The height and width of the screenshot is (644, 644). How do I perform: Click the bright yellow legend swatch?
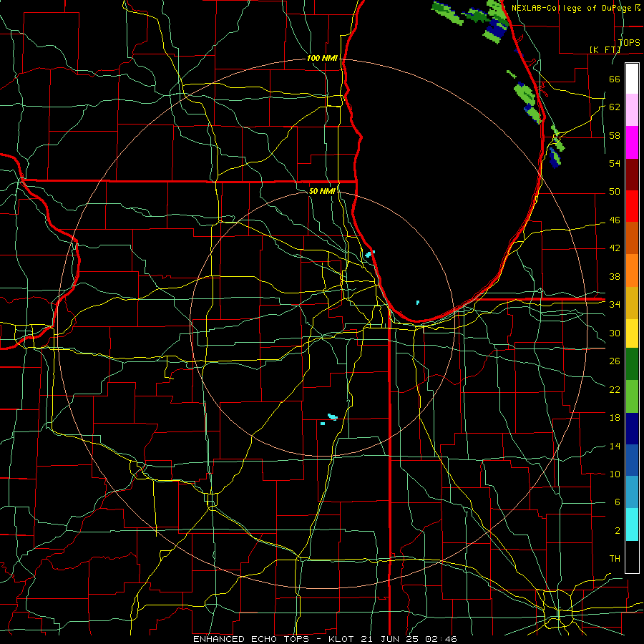[x=632, y=333]
